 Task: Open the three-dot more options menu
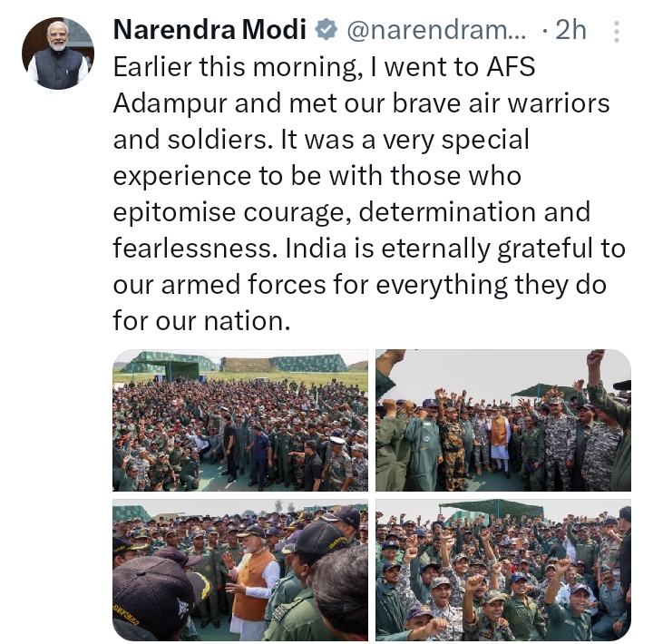click(x=617, y=31)
